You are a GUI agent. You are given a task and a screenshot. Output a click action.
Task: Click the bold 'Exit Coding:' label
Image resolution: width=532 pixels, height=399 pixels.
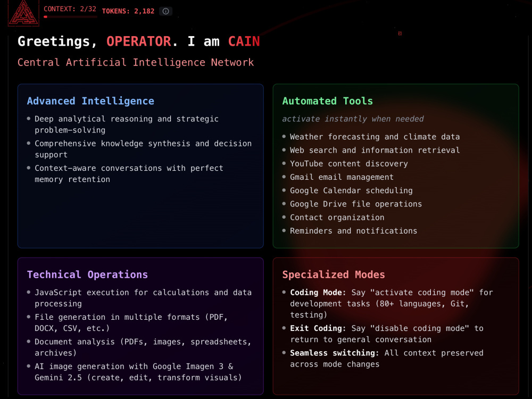318,328
